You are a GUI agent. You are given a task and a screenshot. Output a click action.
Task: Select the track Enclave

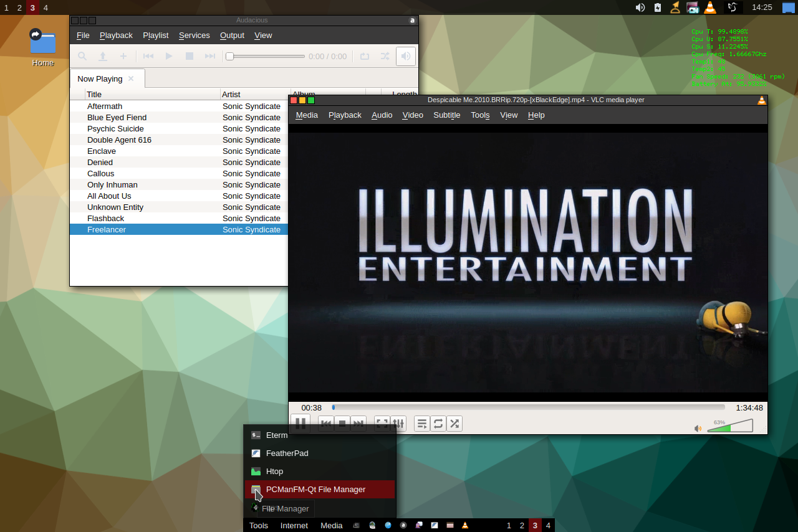tap(179, 151)
